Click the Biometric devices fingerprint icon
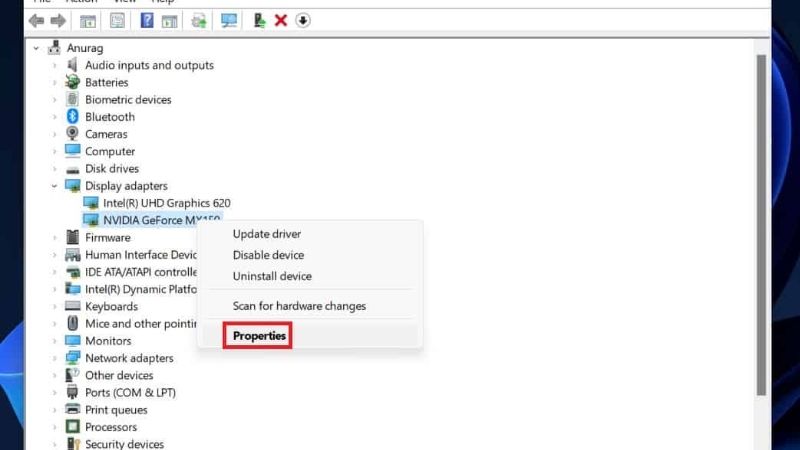Viewport: 800px width, 450px height. [x=72, y=99]
